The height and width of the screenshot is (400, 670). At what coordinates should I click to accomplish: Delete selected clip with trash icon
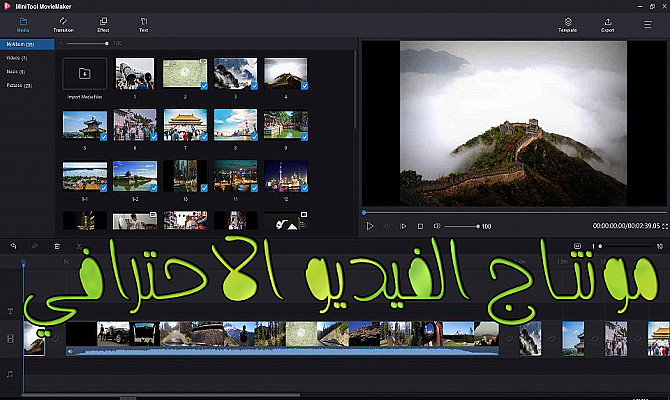tap(57, 246)
